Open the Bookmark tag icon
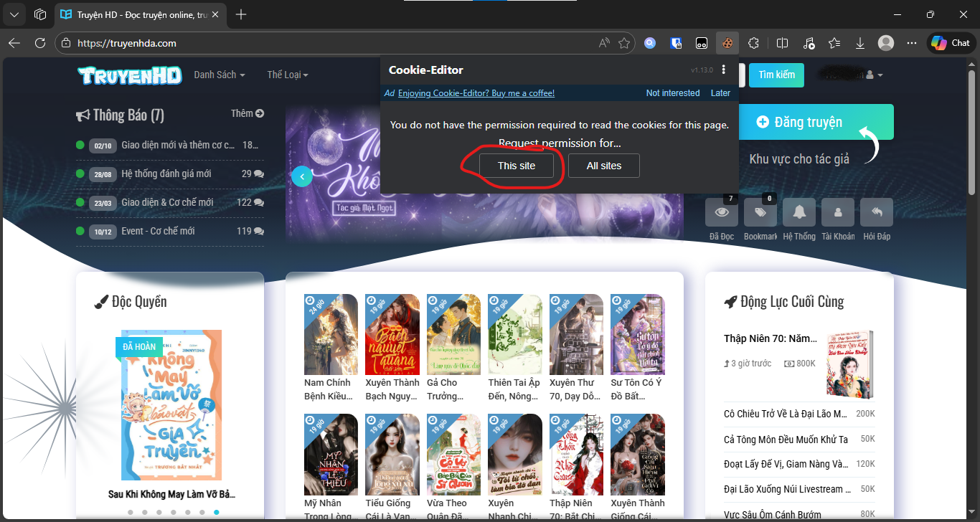Image resolution: width=980 pixels, height=522 pixels. [x=760, y=212]
